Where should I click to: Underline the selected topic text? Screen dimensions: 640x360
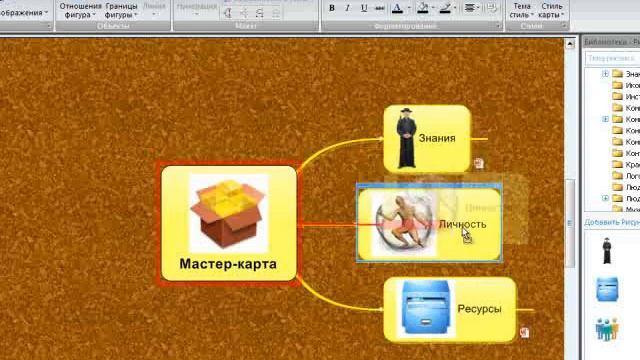(364, 8)
